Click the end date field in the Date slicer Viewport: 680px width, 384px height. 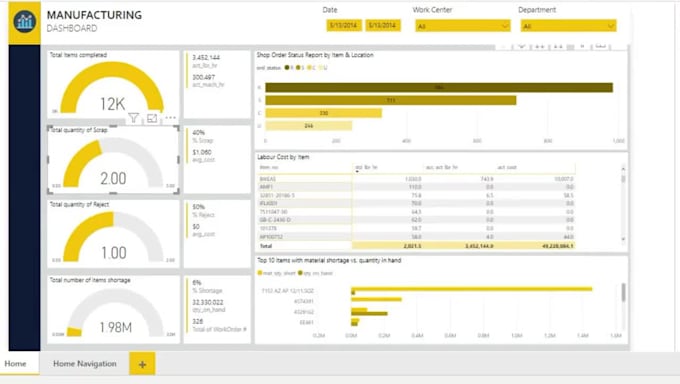(x=382, y=25)
